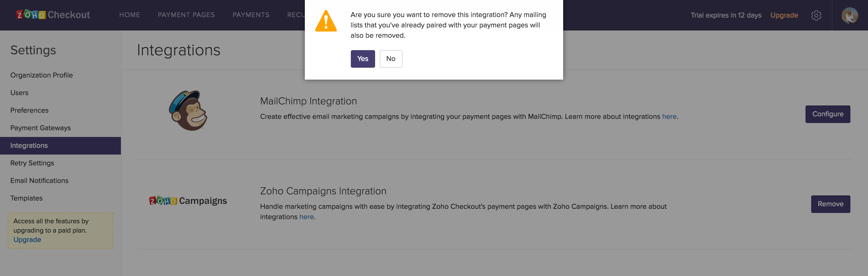Image resolution: width=868 pixels, height=276 pixels.
Task: Select Organization Profile from settings
Action: point(41,75)
